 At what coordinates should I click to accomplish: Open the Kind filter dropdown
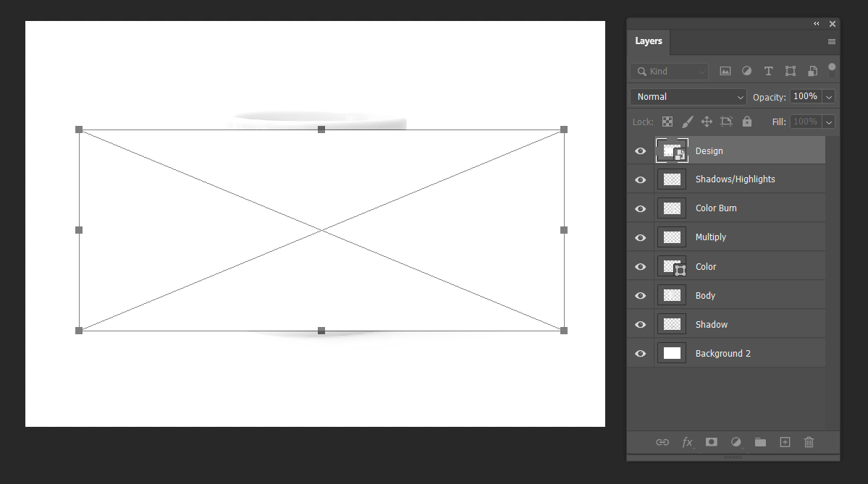tap(670, 72)
